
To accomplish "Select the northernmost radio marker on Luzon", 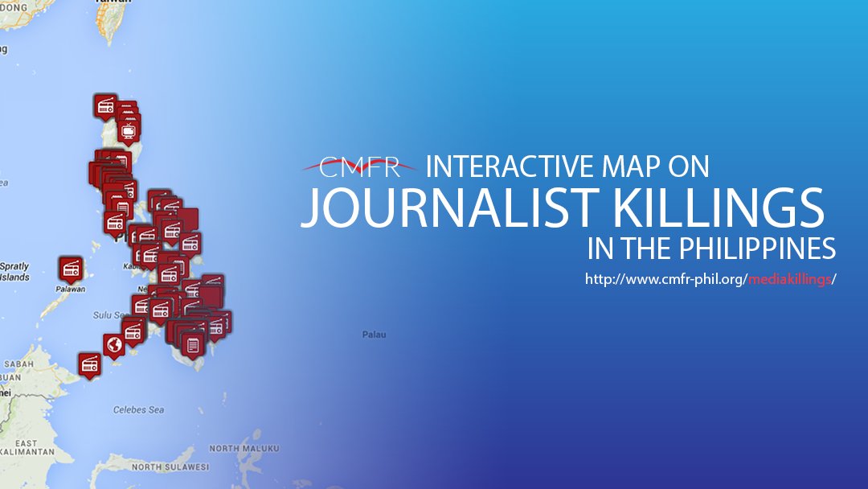I will 105,106.
